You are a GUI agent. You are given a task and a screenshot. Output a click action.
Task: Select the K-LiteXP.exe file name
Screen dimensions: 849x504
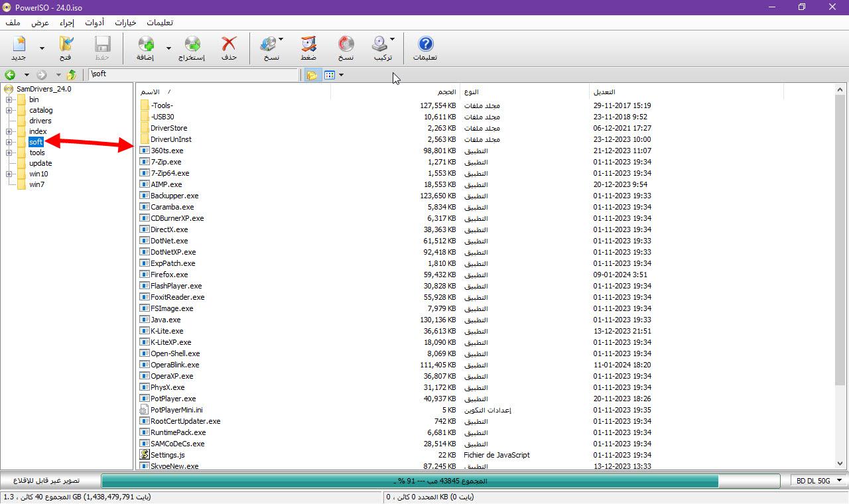(171, 342)
